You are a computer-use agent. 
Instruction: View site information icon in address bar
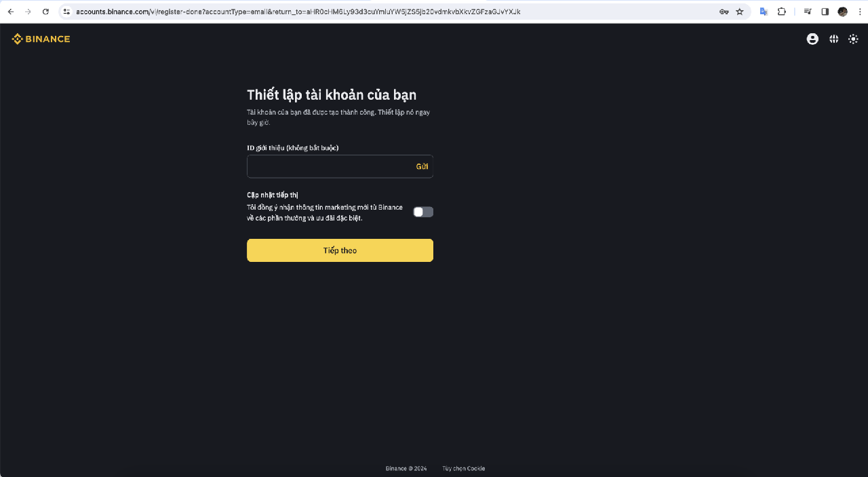66,12
